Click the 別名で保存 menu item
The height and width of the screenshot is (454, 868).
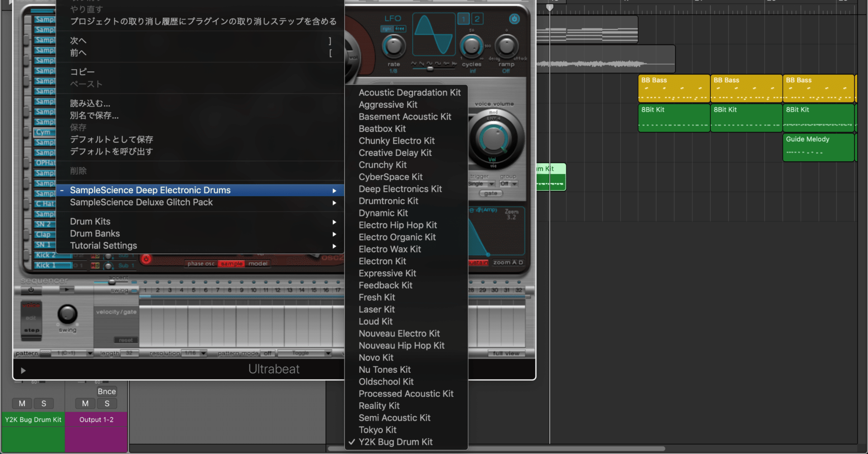[x=94, y=116]
